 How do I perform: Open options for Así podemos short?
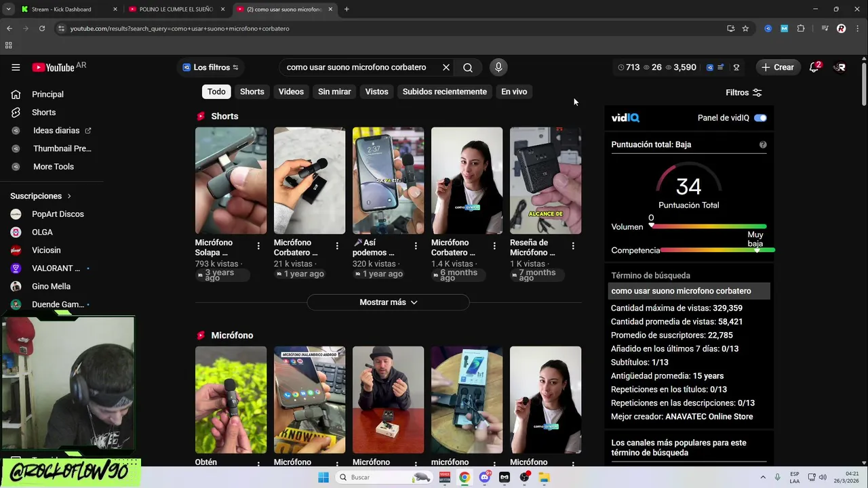(416, 246)
